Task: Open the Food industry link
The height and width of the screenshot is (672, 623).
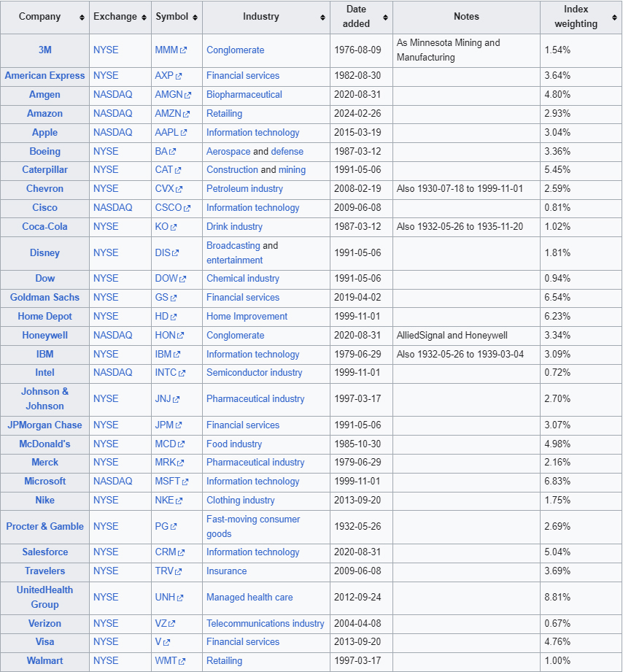Action: click(234, 444)
